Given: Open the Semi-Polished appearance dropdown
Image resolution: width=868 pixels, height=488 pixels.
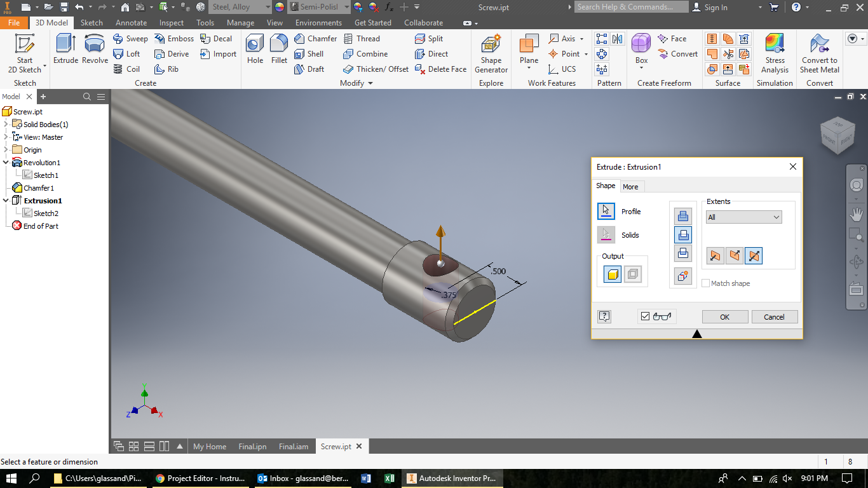Looking at the screenshot, I should tap(319, 7).
